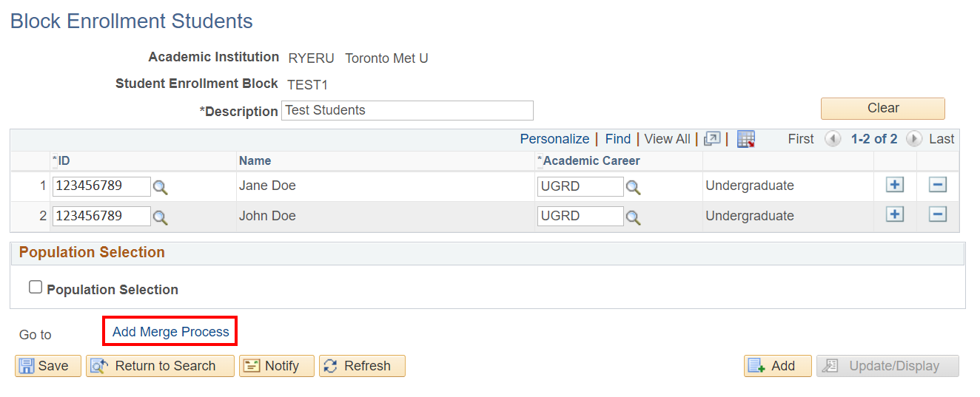Click ID lookup magnifier for Jane Doe
The height and width of the screenshot is (397, 980).
pyautogui.click(x=161, y=187)
